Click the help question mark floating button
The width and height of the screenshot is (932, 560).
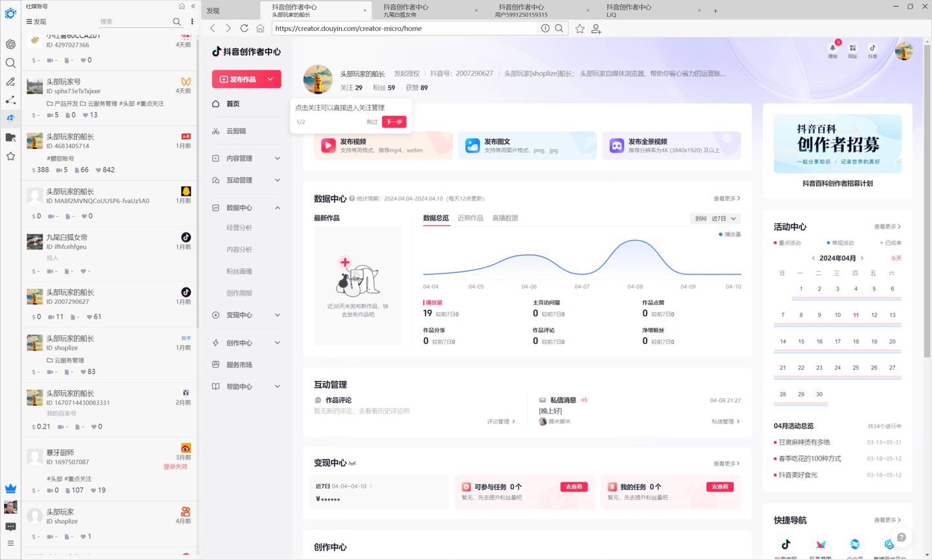point(901,537)
